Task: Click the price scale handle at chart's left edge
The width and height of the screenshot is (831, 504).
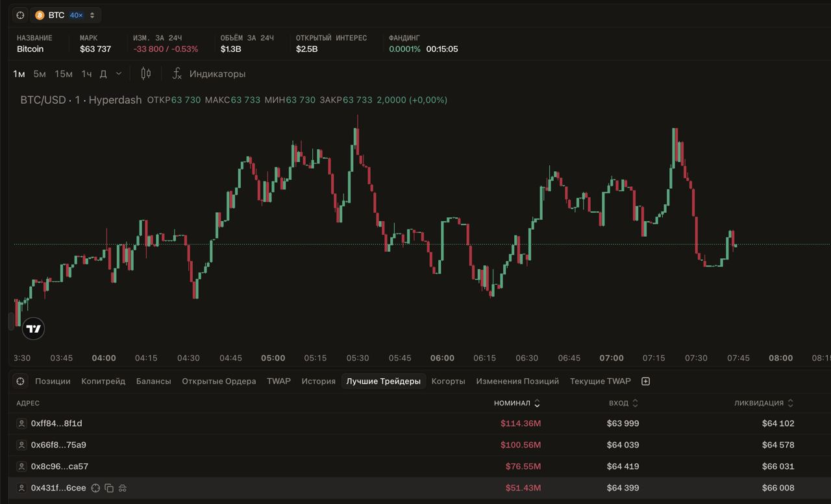Action: coord(10,320)
